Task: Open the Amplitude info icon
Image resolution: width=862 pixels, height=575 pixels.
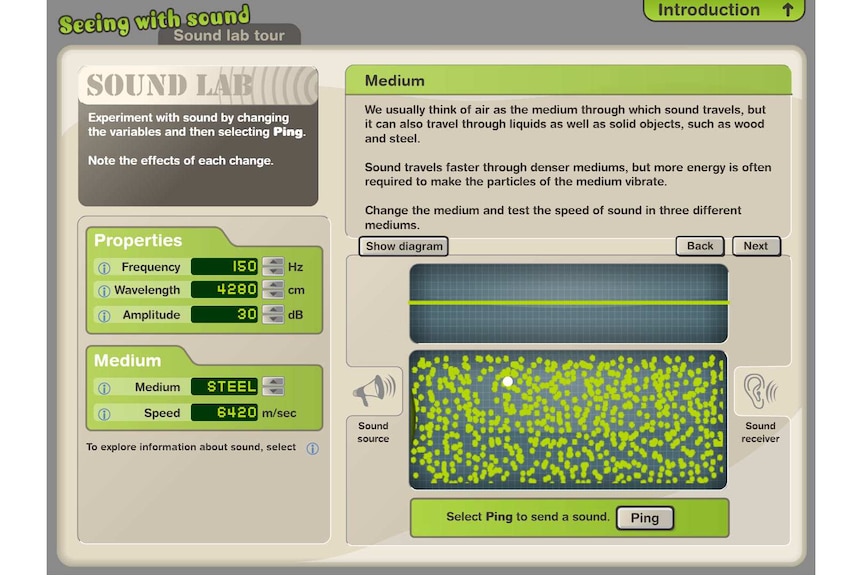Action: [104, 316]
